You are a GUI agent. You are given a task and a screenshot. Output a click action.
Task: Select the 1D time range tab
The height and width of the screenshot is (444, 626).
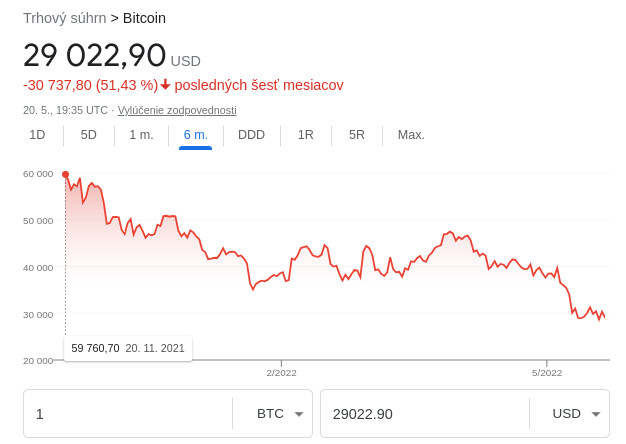coord(37,135)
